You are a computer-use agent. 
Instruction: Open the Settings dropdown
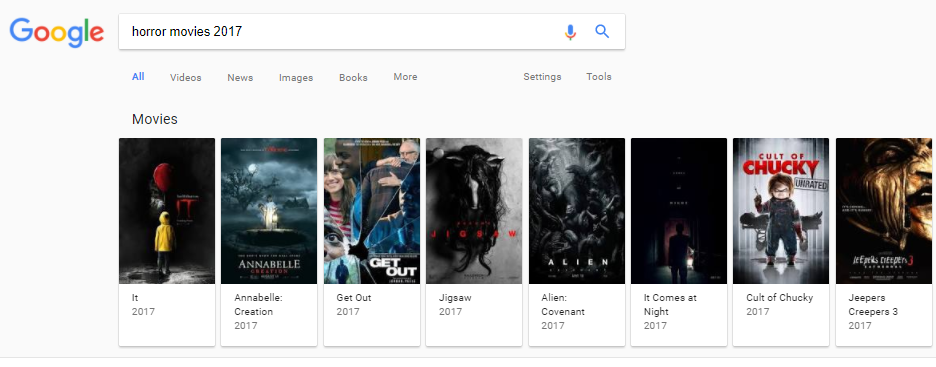pos(542,77)
